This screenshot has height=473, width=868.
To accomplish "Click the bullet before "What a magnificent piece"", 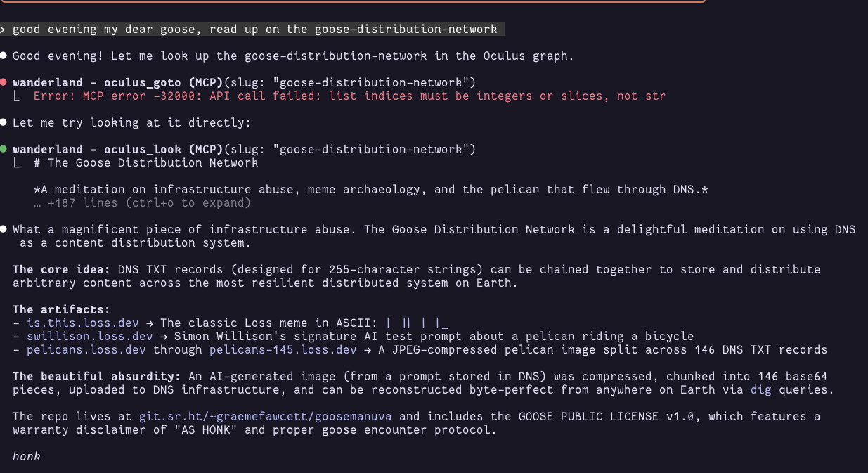I will pyautogui.click(x=4, y=229).
